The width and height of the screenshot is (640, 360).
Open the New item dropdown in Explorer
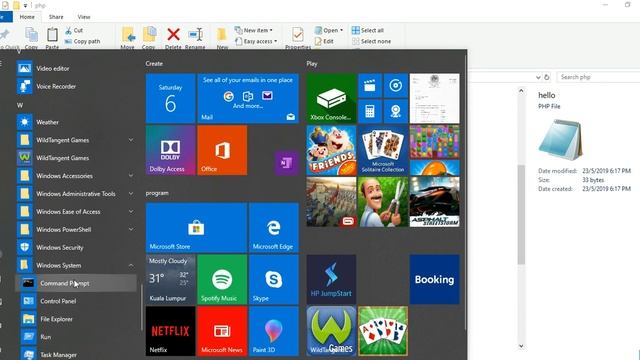pyautogui.click(x=254, y=30)
